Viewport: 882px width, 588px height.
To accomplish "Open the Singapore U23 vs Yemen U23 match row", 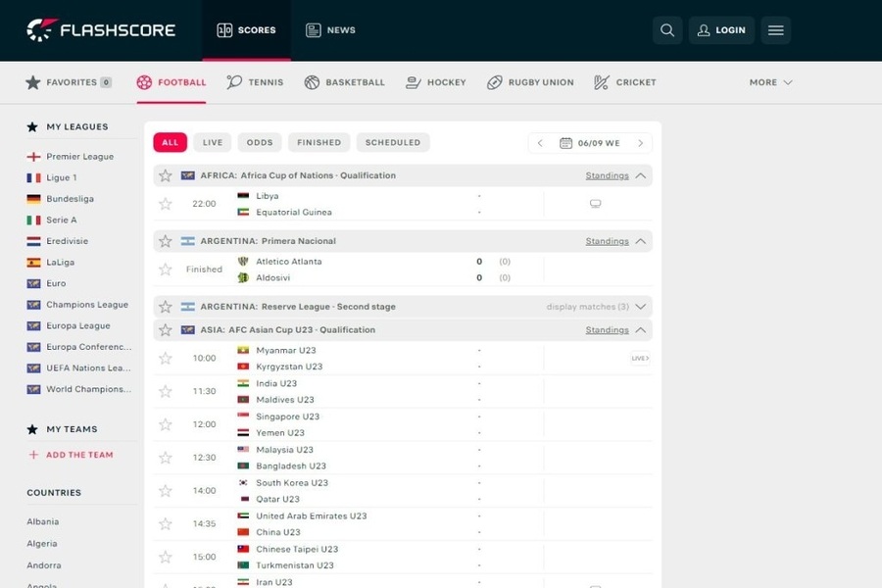I will click(x=403, y=424).
